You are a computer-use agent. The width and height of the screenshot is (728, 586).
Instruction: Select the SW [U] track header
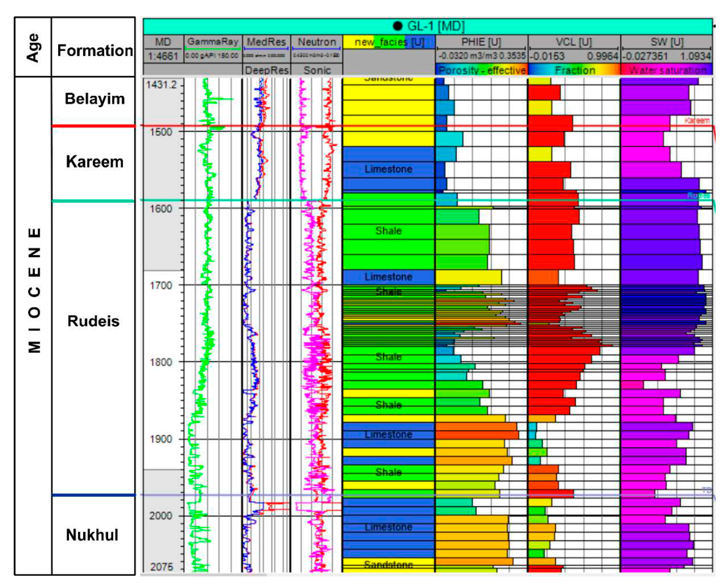[667, 42]
